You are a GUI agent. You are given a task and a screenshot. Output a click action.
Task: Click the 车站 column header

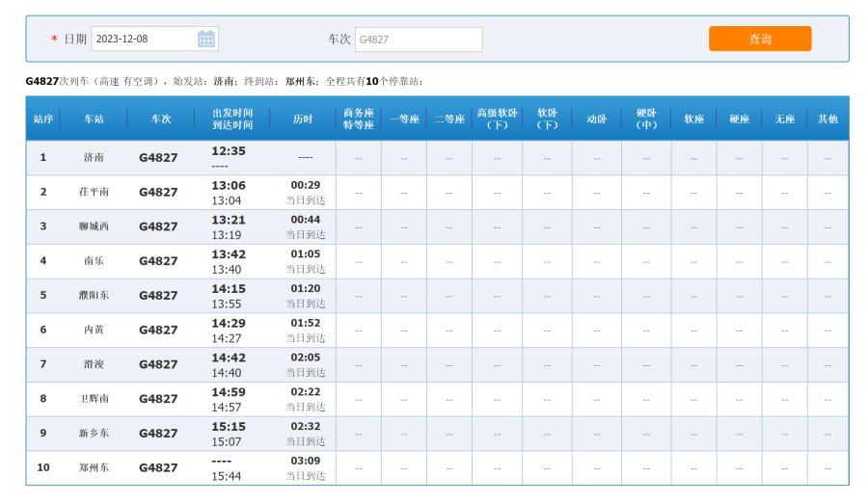(x=94, y=119)
